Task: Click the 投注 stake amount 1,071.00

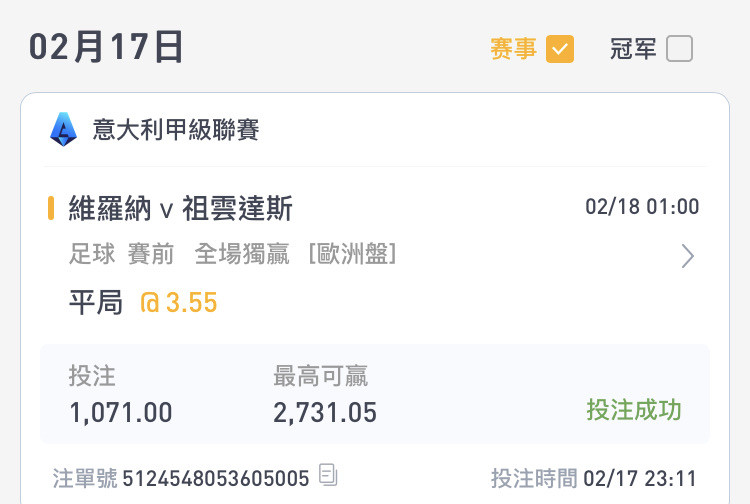Action: click(x=121, y=412)
